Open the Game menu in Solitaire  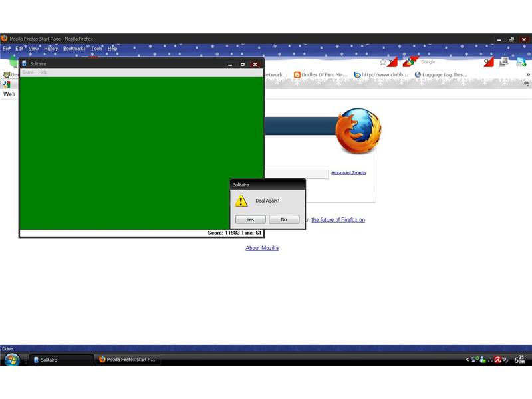(28, 72)
